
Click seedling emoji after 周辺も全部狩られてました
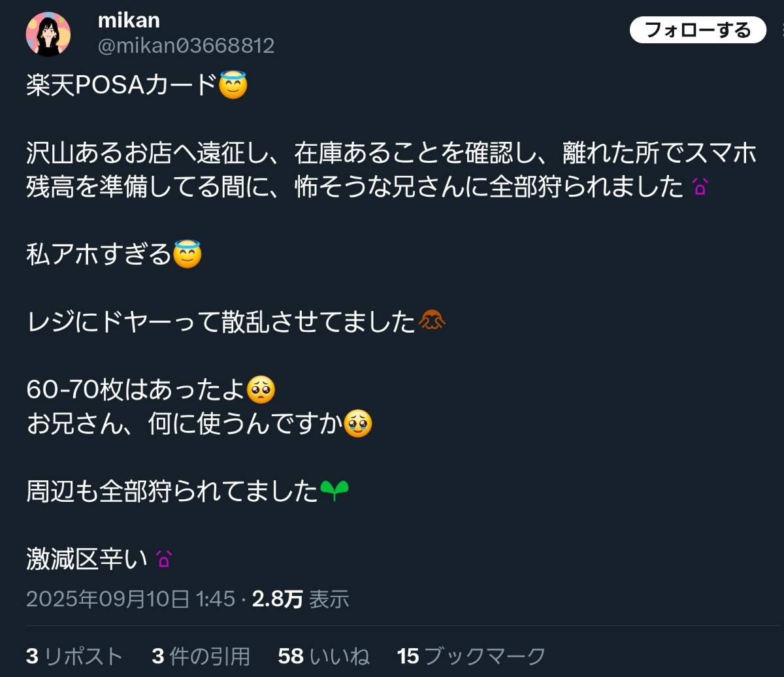tap(335, 491)
